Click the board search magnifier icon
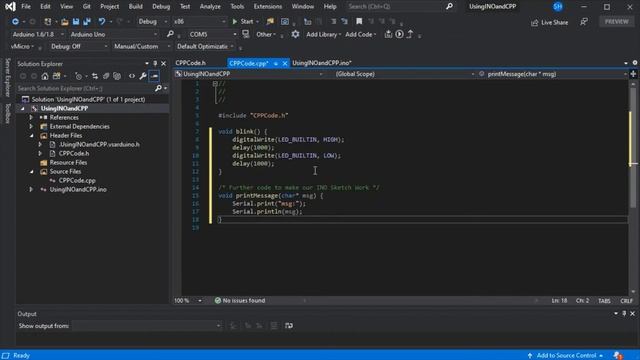Viewport: 640px width, 360px height. pos(170,34)
